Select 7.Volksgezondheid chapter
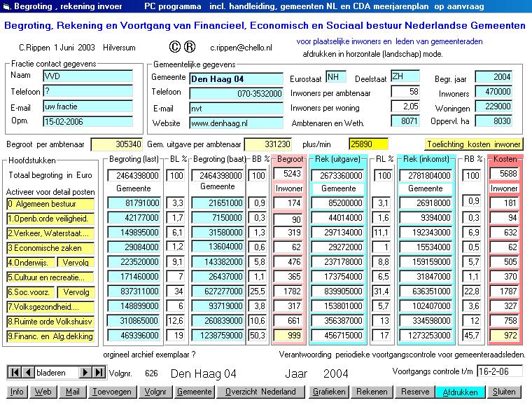 coord(49,307)
